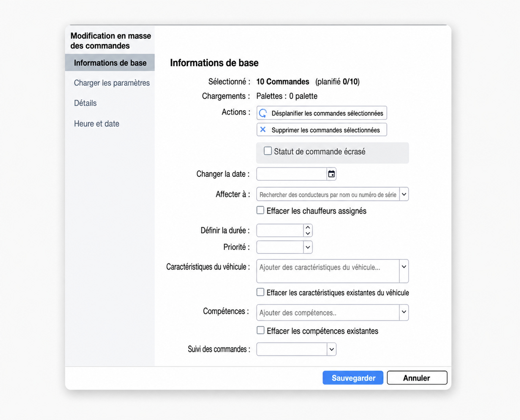Click the Ajouter des compétences field
This screenshot has width=520, height=420.
coord(328,312)
